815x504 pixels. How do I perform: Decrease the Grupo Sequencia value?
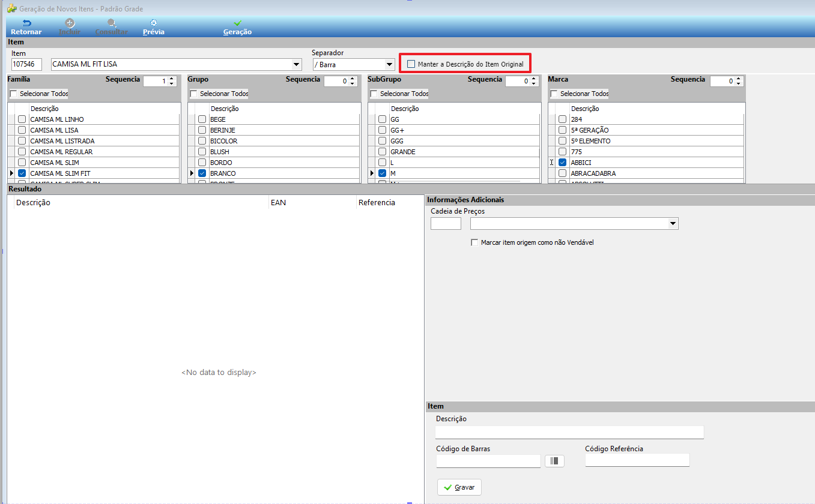tap(353, 84)
